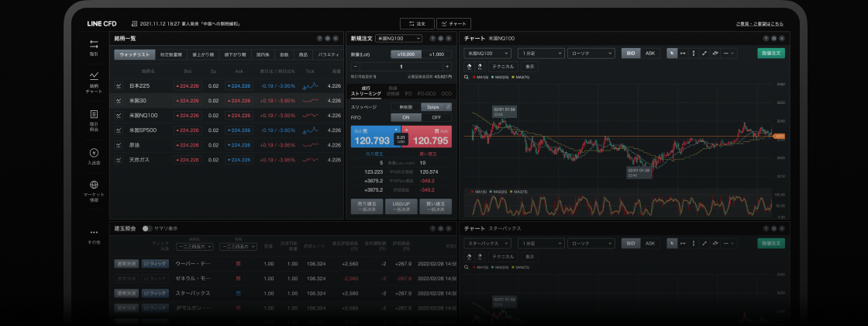868x326 pixels.
Task: Set FIFO to OFF
Action: [x=436, y=117]
